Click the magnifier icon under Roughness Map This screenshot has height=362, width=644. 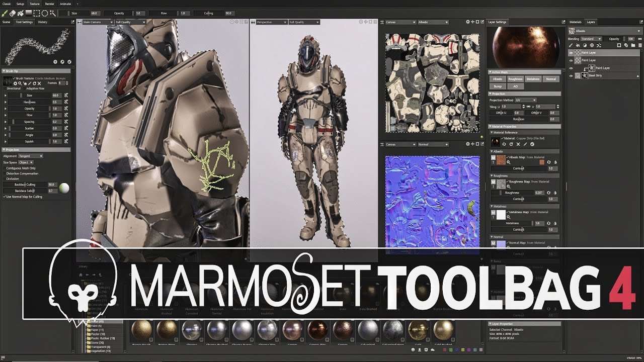(x=509, y=186)
